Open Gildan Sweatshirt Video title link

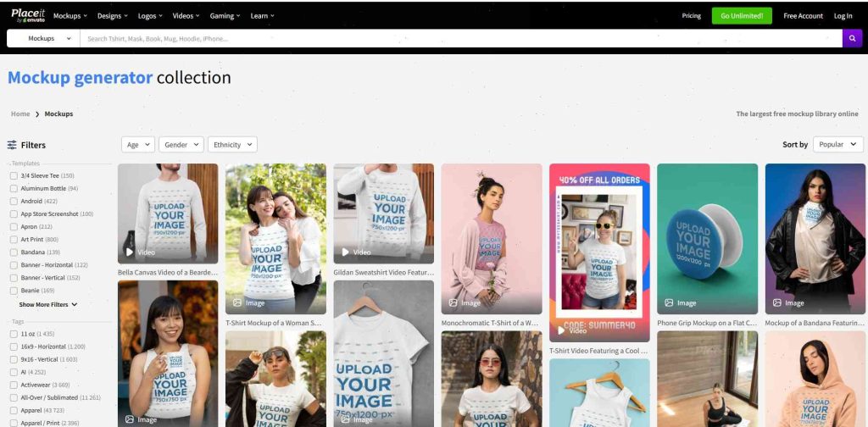click(384, 273)
